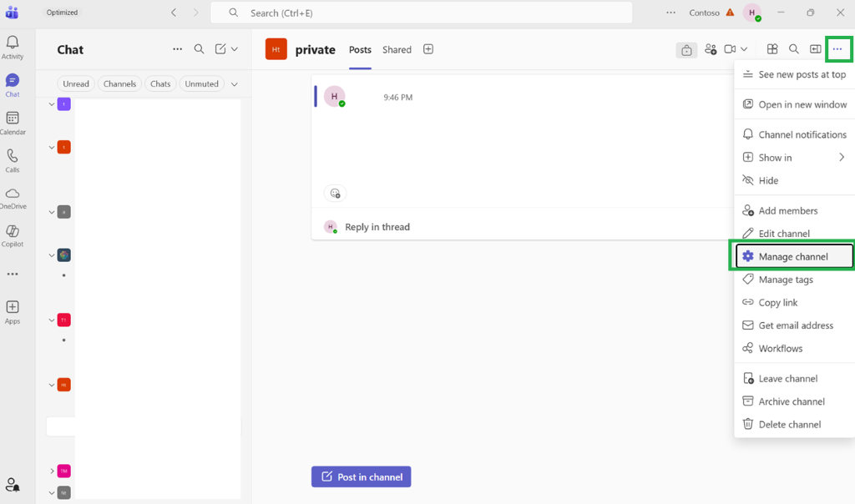Viewport: 855px width, 504px height.
Task: Go back using the left arrow
Action: [174, 13]
